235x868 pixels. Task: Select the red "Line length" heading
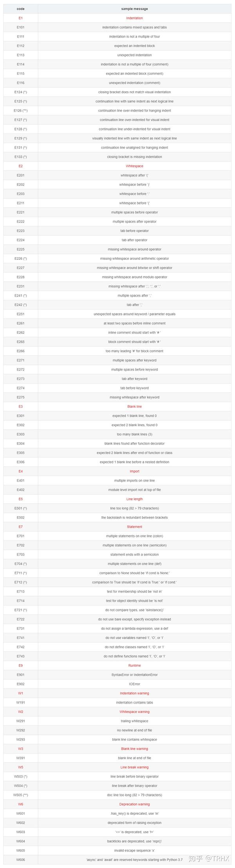pos(134,499)
